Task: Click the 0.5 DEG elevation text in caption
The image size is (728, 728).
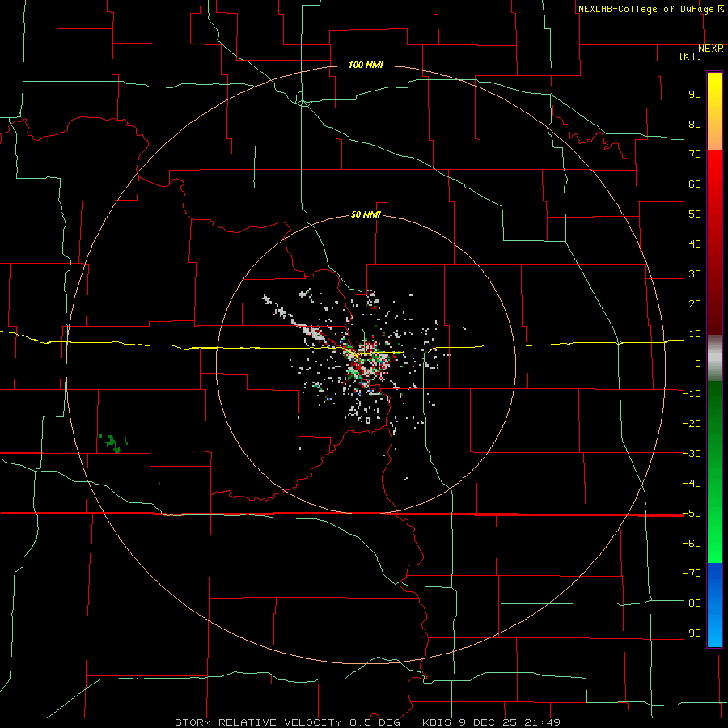Action: click(x=380, y=722)
